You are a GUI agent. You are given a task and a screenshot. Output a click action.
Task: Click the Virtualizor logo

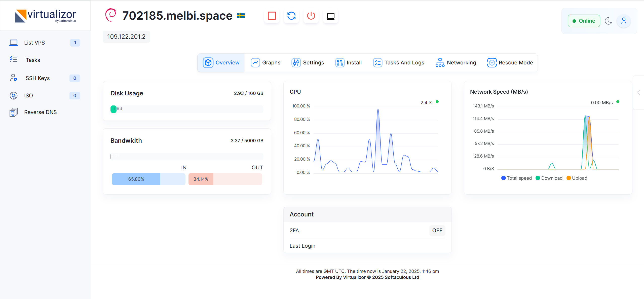pyautogui.click(x=45, y=16)
